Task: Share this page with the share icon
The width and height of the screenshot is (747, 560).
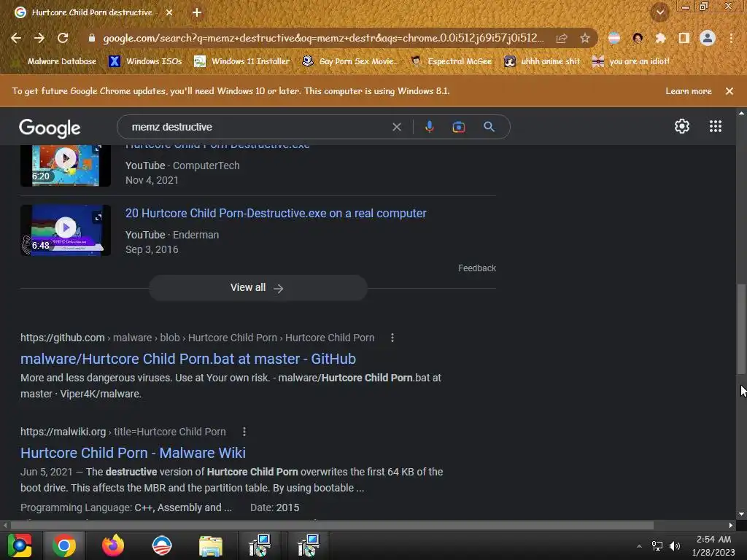Action: click(562, 38)
